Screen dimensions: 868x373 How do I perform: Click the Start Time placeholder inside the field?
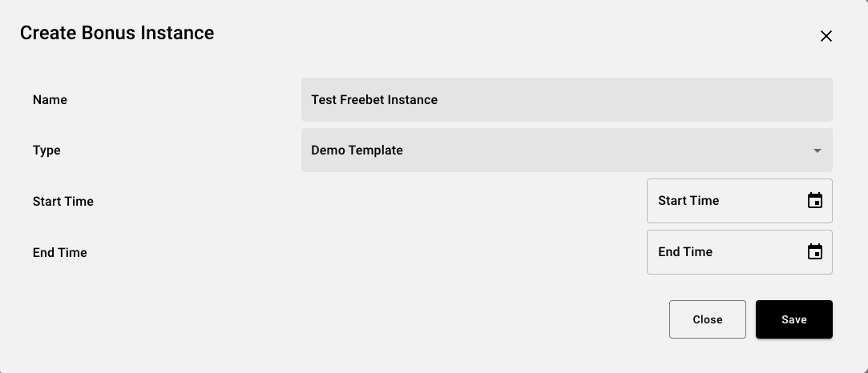pos(688,201)
